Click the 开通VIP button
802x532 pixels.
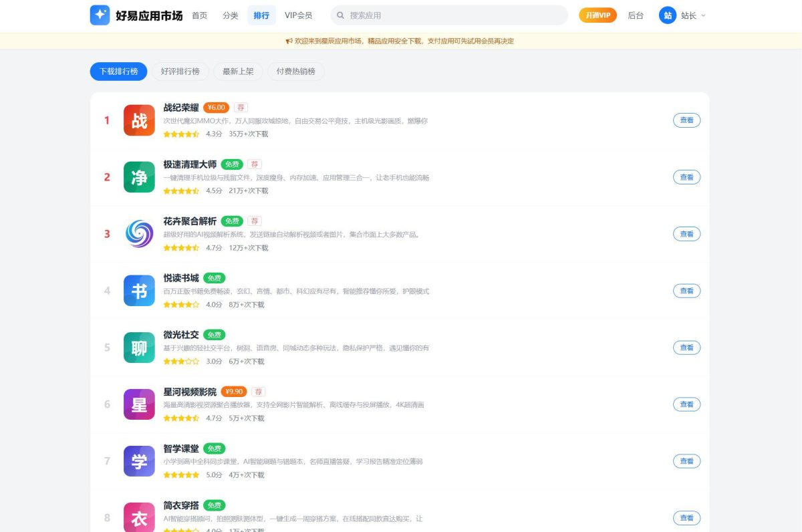click(597, 15)
